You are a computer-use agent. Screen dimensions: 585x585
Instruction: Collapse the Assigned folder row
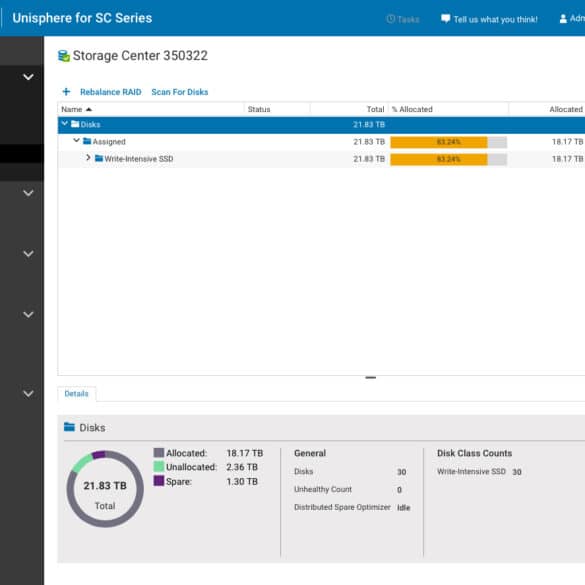pos(76,140)
